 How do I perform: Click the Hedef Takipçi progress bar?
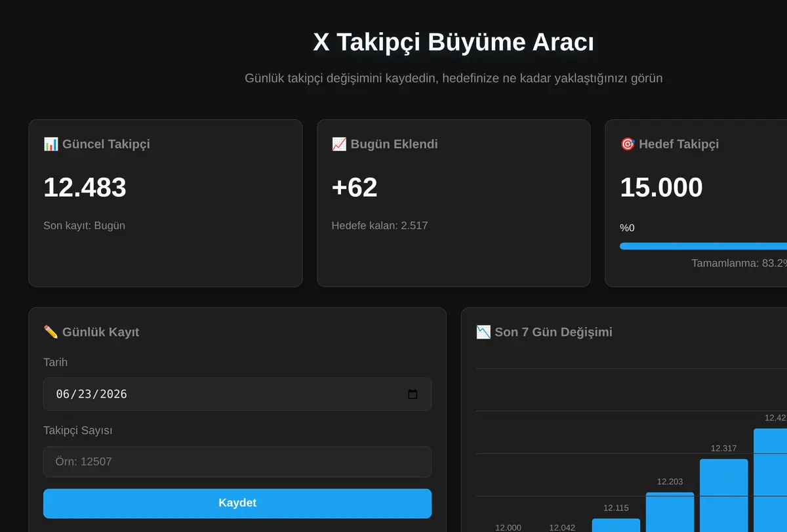click(x=703, y=246)
